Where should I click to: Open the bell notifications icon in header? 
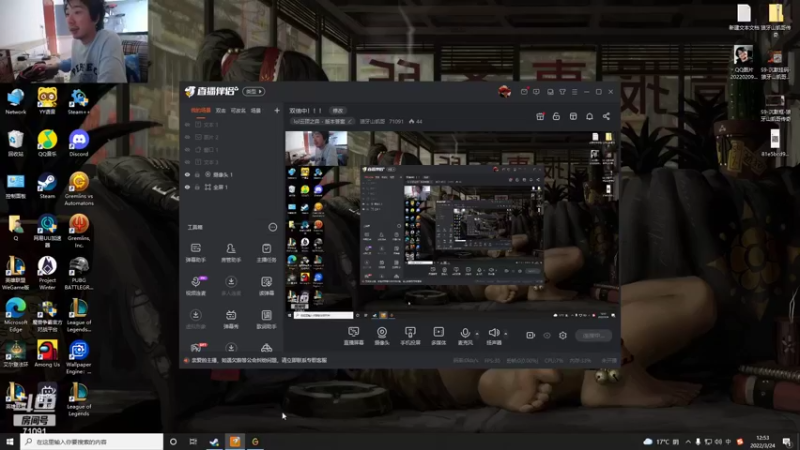589,116
